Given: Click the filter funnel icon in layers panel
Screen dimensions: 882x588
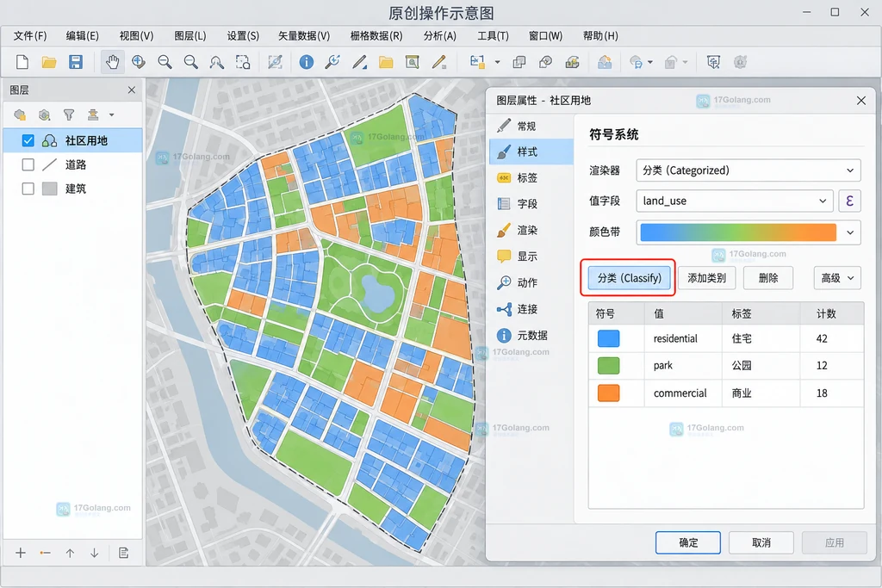Looking at the screenshot, I should (69, 115).
